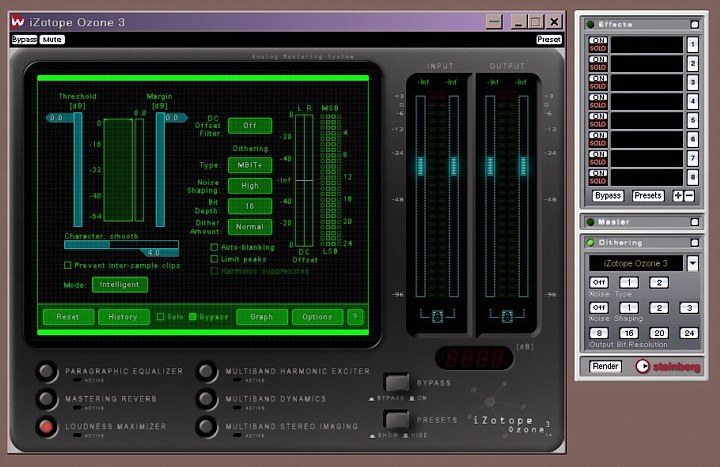Flip the Ozone BYPASS hardware switch
The image size is (720, 467).
pyautogui.click(x=397, y=383)
